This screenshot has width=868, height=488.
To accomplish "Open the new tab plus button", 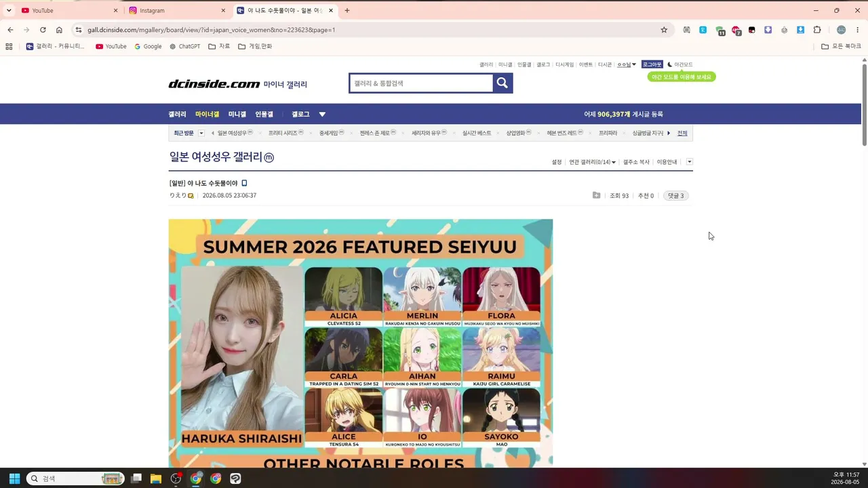I will (x=347, y=10).
